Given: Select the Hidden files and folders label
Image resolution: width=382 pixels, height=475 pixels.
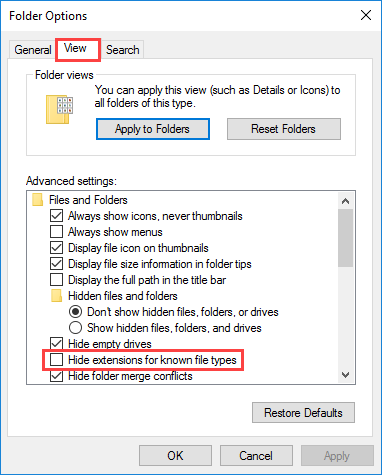Looking at the screenshot, I should tap(123, 296).
